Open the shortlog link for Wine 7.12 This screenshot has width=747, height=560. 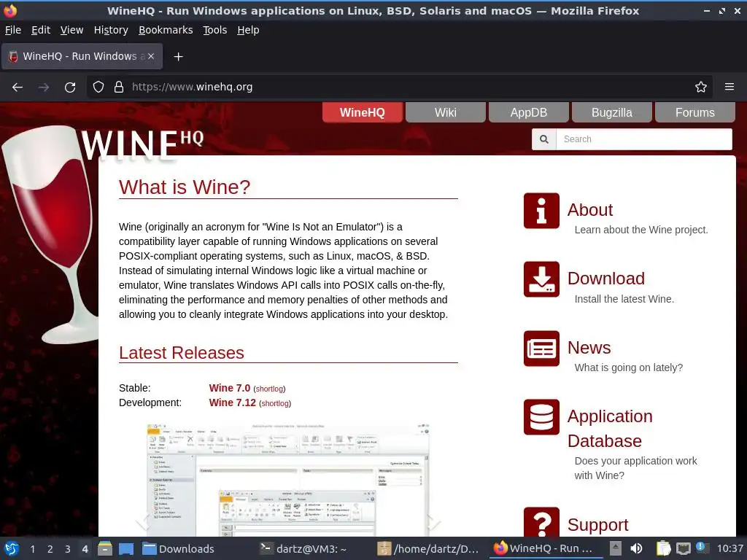click(275, 403)
